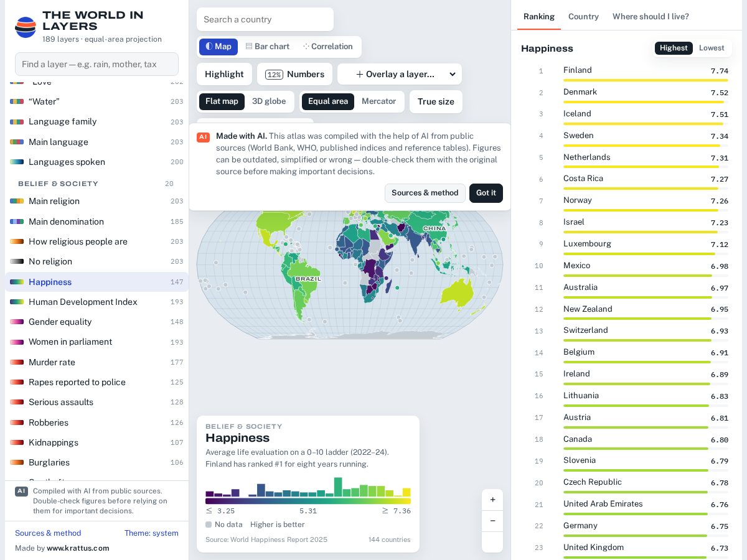The height and width of the screenshot is (560, 747).
Task: Click the Theme: system link
Action: point(151,533)
